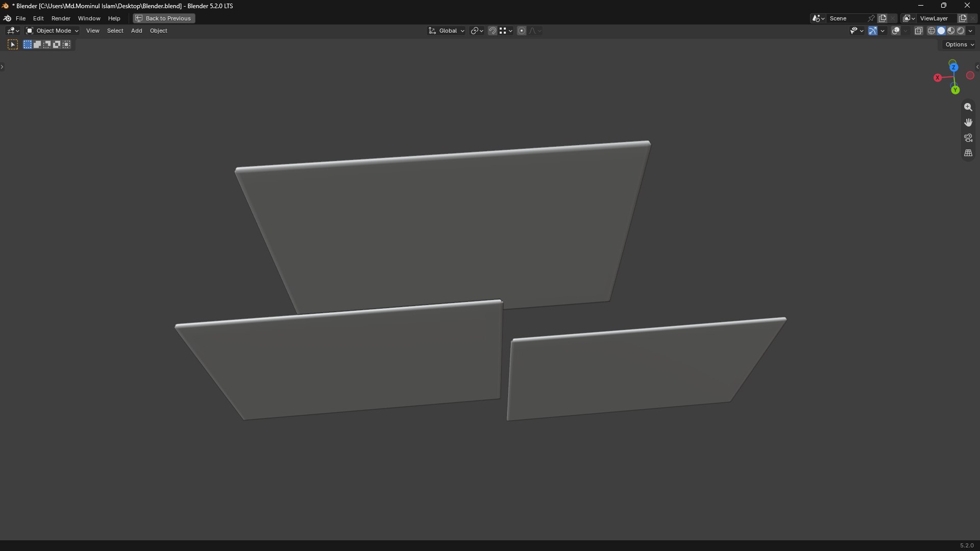Toggle viewport gizmos display
The height and width of the screenshot is (551, 980).
pos(873,31)
